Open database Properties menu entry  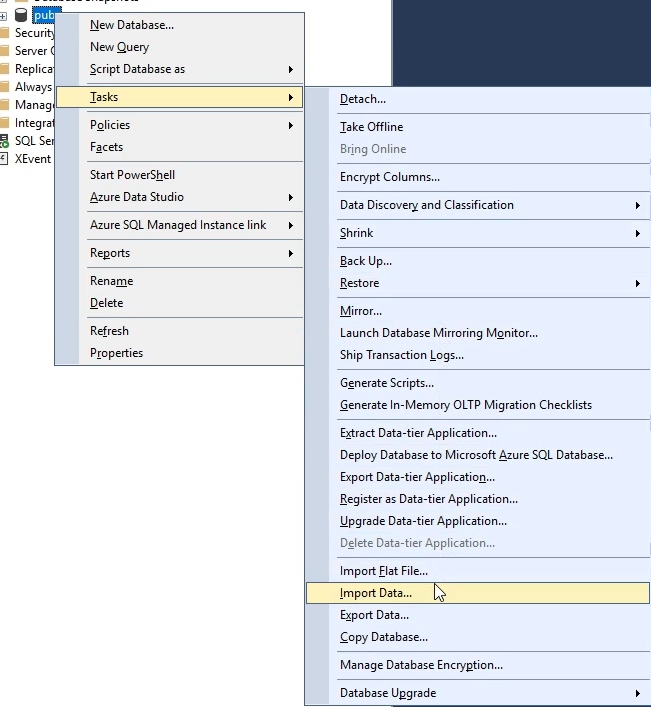click(x=116, y=353)
